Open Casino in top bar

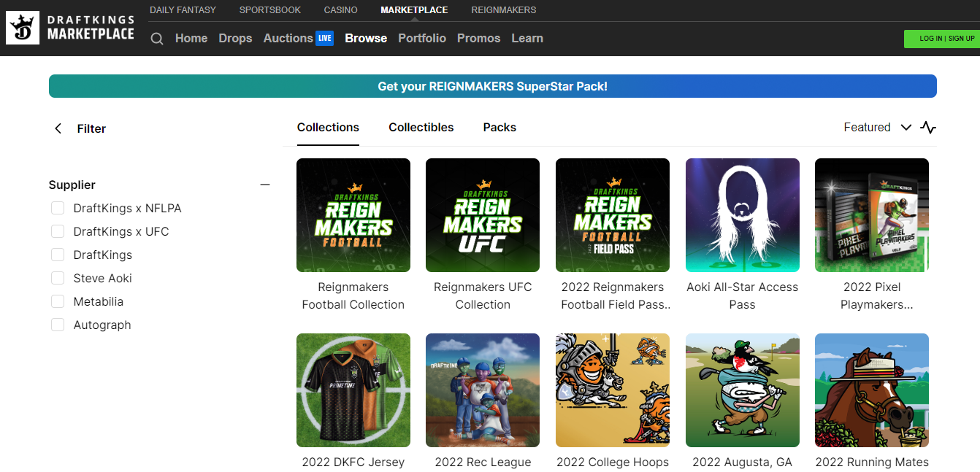pos(341,10)
